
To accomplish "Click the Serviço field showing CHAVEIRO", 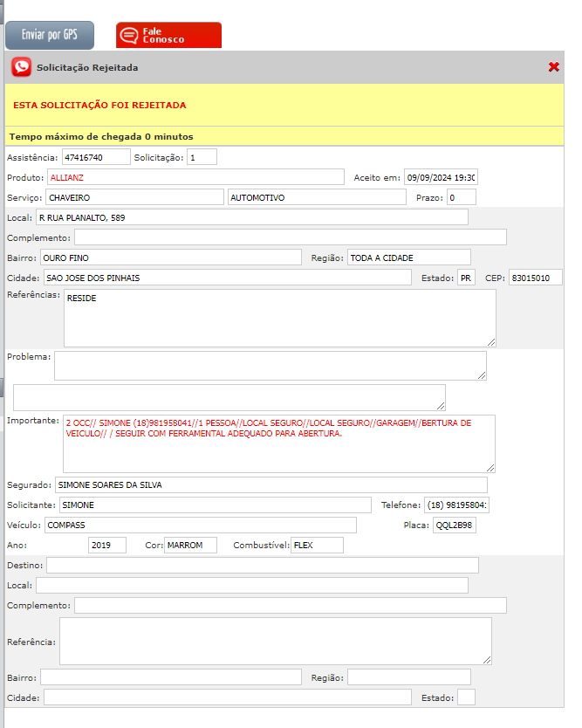I will tap(134, 197).
